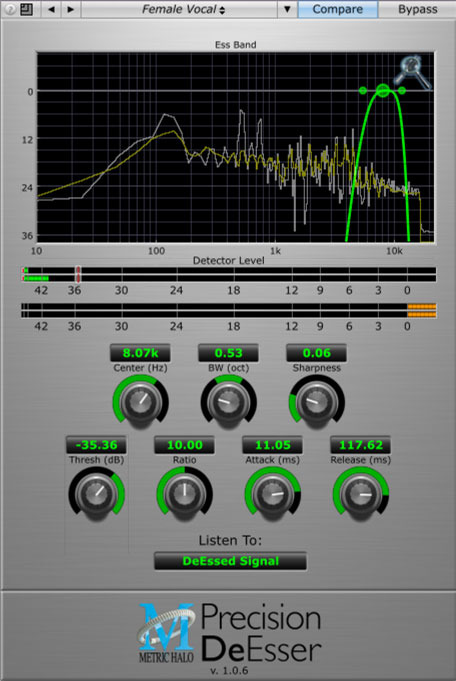Toggle the Bypass button
This screenshot has height=681, width=456.
(417, 9)
